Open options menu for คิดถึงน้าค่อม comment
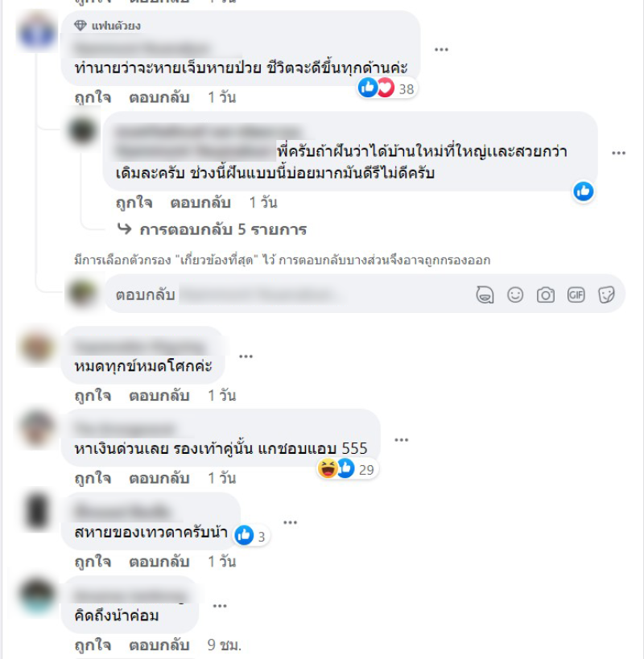The image size is (644, 659). [x=220, y=606]
